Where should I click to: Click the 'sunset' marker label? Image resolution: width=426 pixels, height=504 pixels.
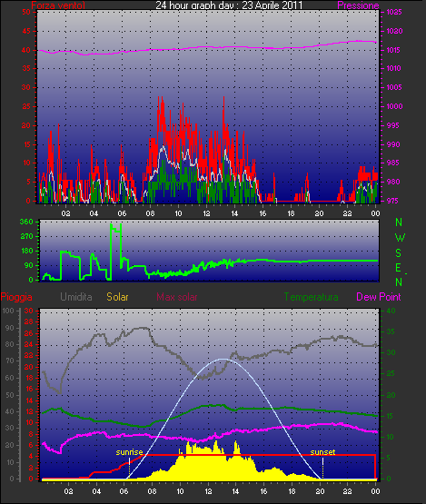[x=322, y=452]
